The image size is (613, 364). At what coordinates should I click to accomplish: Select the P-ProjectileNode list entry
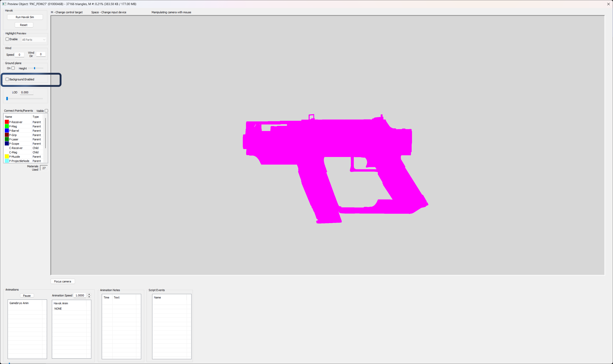(x=24, y=161)
